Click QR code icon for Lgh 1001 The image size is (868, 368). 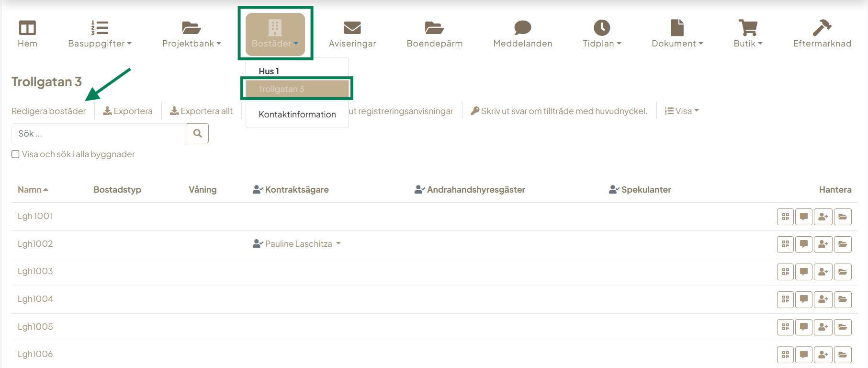pos(785,217)
